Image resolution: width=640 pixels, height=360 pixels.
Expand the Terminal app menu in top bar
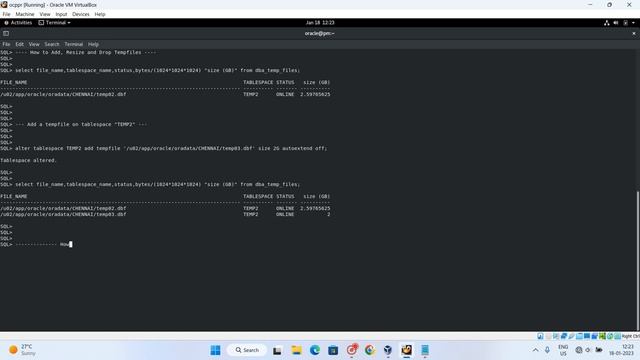coord(55,23)
